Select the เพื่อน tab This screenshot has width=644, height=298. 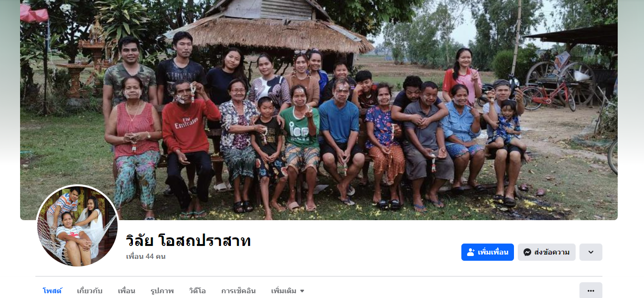127,290
